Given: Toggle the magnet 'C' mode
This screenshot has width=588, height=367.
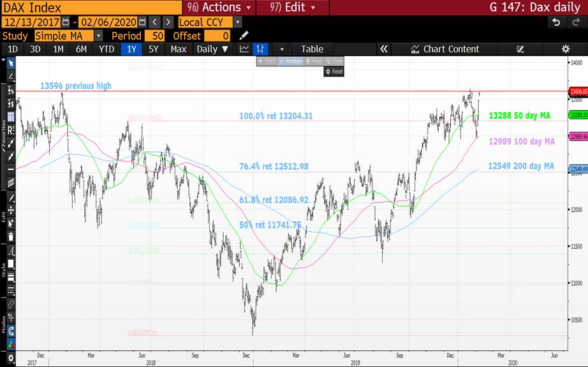Looking at the screenshot, I should coord(11,331).
